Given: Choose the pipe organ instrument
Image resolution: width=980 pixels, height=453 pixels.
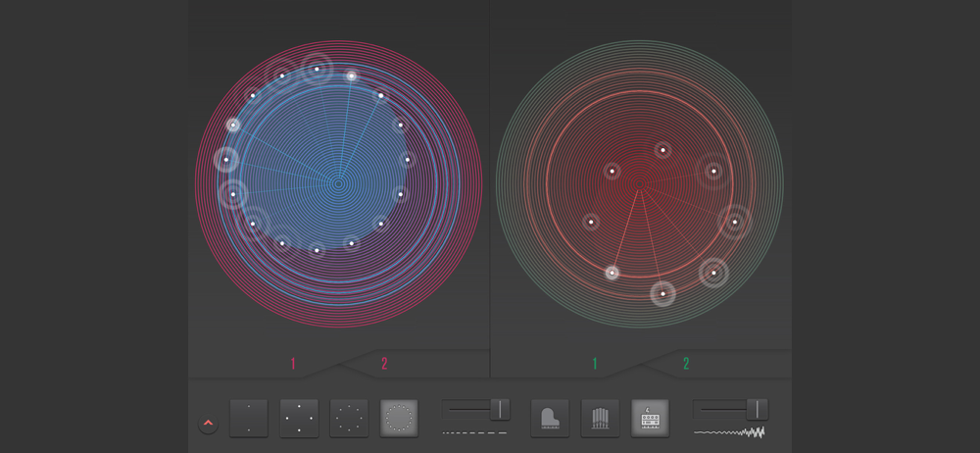Looking at the screenshot, I should [x=600, y=418].
